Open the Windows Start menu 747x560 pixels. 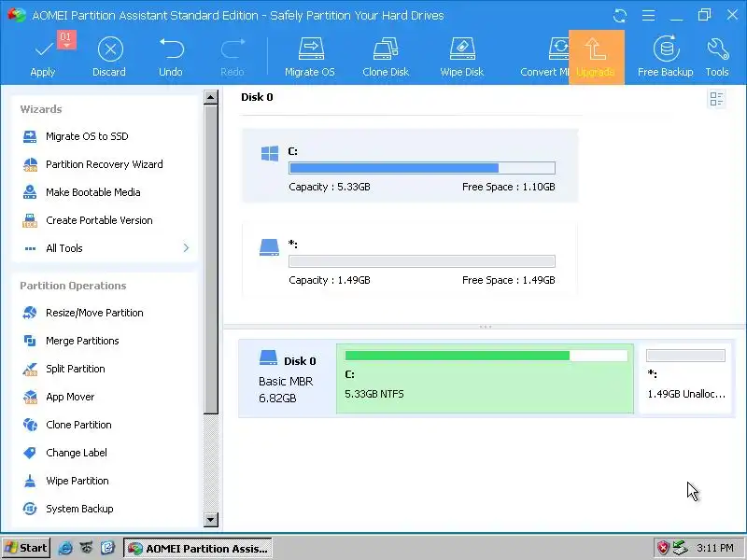click(26, 548)
